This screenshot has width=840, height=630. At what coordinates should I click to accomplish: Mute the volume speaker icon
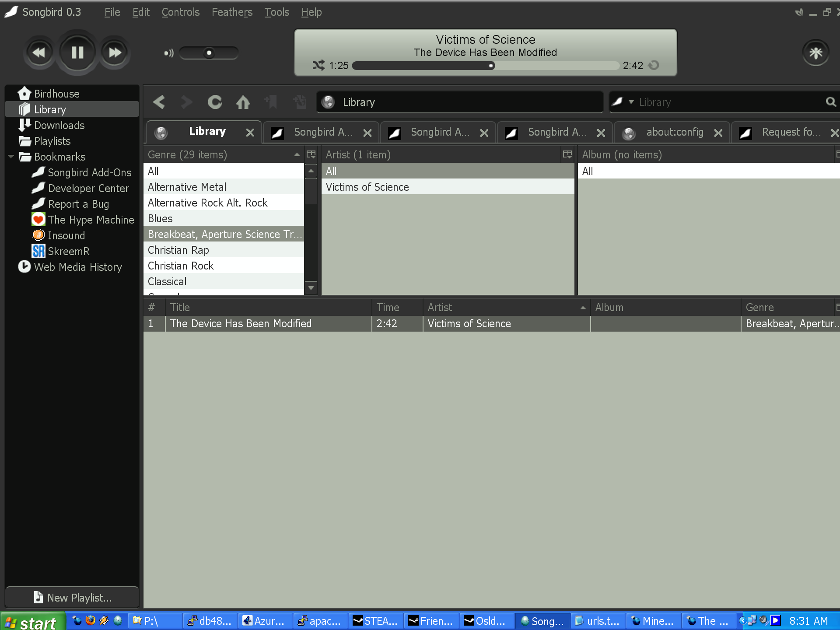(169, 53)
